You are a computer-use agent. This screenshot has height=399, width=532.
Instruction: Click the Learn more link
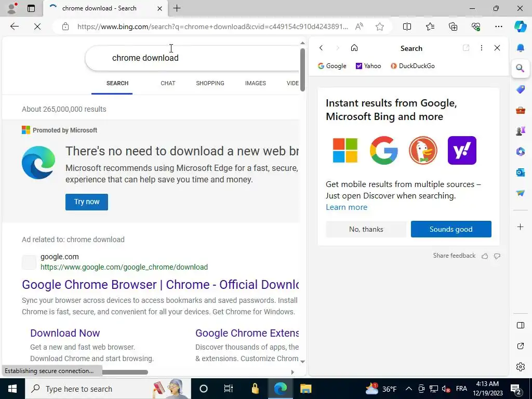pos(347,207)
